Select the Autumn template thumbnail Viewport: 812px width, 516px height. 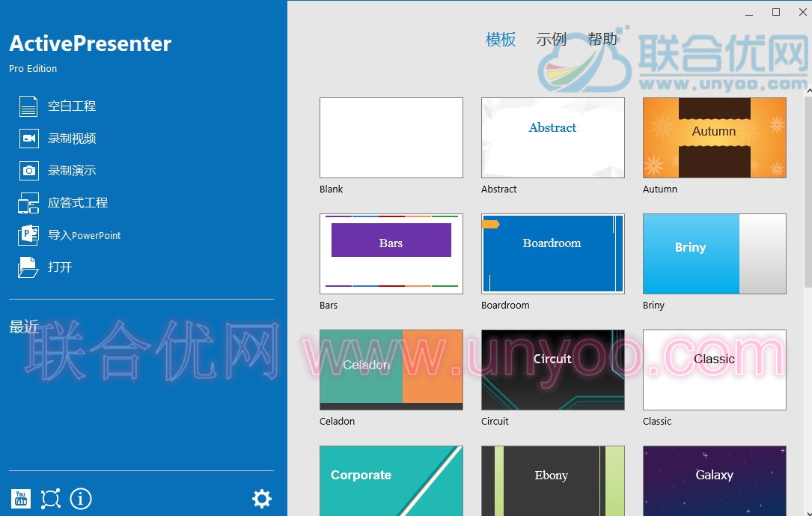715,138
